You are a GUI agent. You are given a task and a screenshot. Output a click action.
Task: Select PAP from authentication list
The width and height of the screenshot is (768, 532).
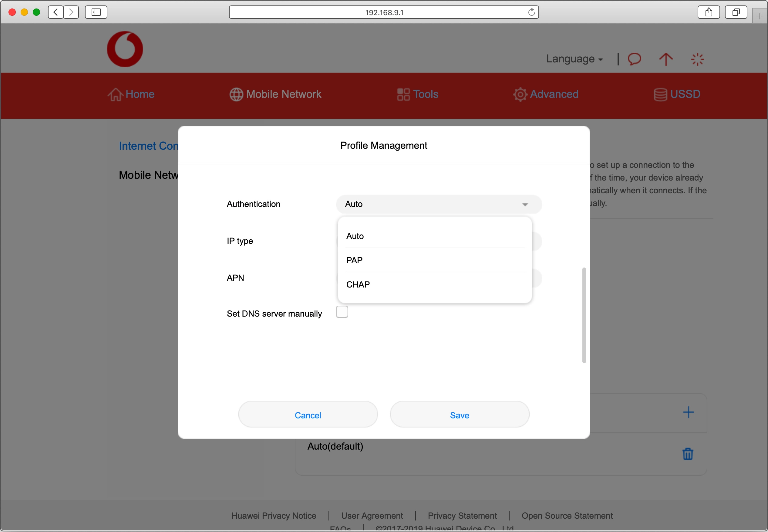[x=354, y=260]
